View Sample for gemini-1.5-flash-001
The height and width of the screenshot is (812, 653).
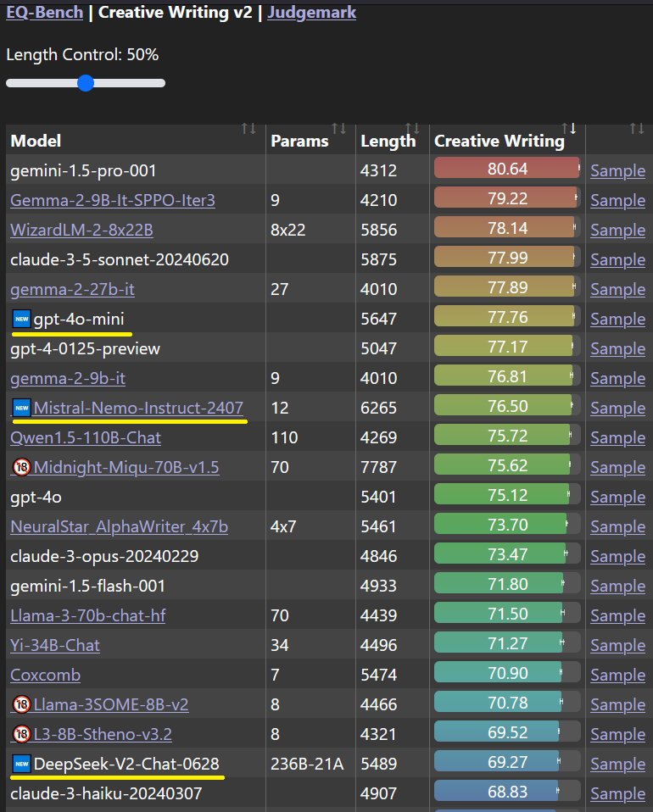tap(617, 586)
